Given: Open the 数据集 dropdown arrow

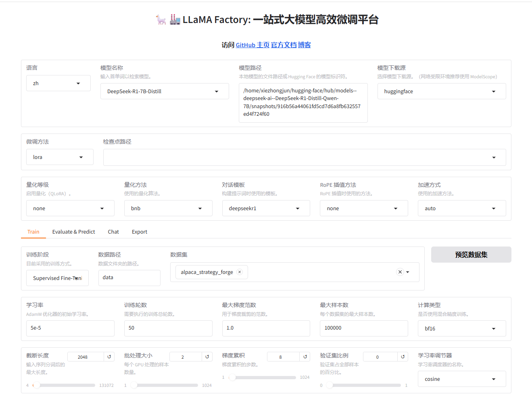Looking at the screenshot, I should point(408,272).
